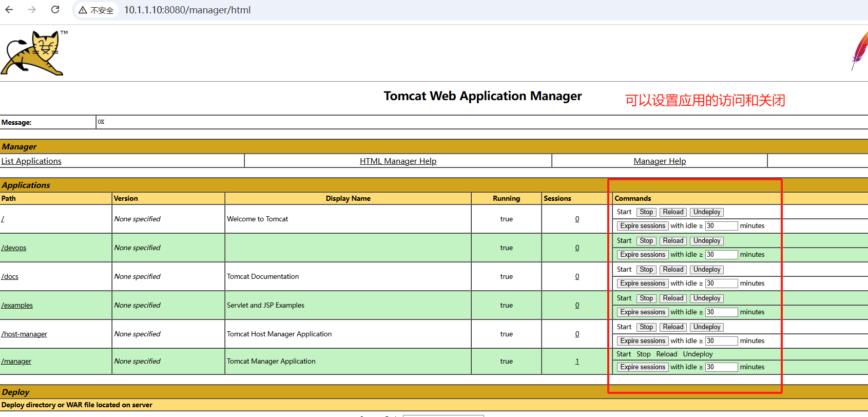Click 'None specified' version in /devops row

[x=138, y=248]
